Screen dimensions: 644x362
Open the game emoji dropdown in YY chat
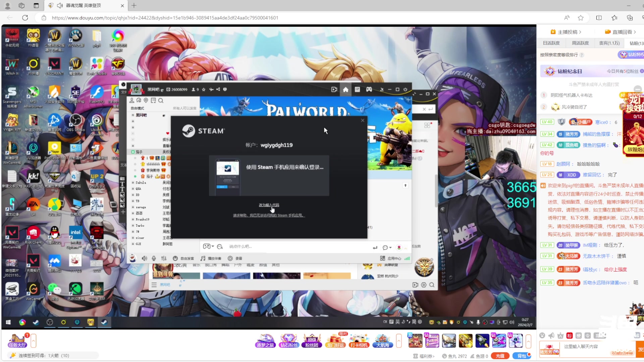(208, 246)
